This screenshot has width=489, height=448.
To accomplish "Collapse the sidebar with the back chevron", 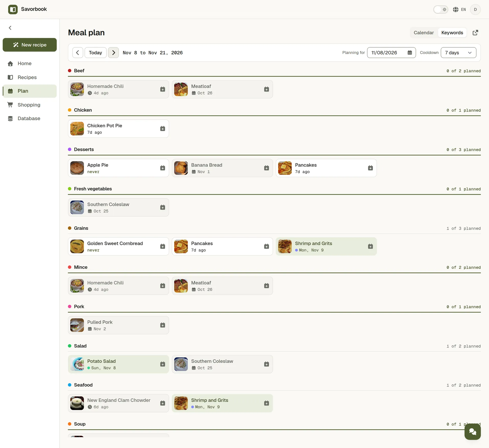I will point(10,28).
